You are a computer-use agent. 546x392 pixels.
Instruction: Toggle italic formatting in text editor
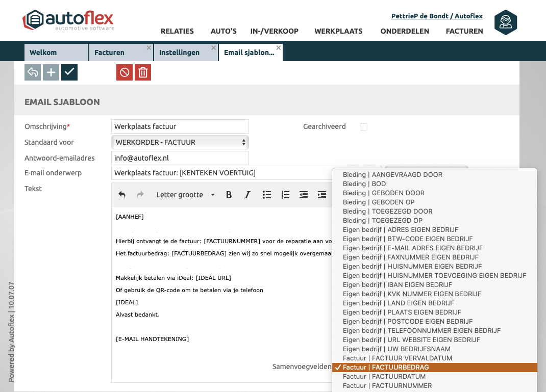point(247,195)
